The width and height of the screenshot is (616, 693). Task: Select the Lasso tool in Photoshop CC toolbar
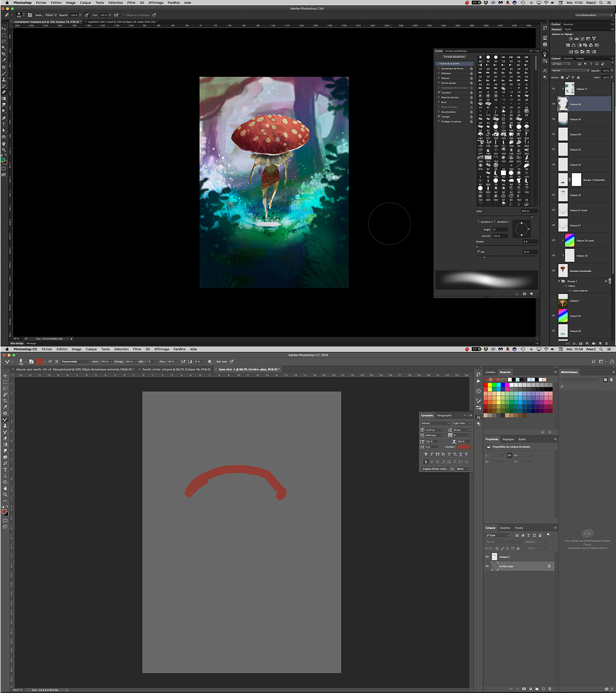click(x=5, y=388)
